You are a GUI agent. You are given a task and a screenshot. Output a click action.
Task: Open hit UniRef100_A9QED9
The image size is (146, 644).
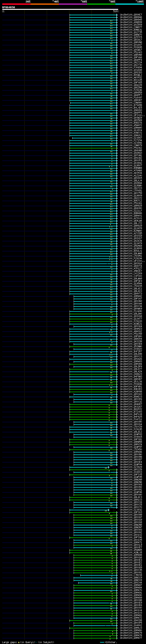pos(131,22)
